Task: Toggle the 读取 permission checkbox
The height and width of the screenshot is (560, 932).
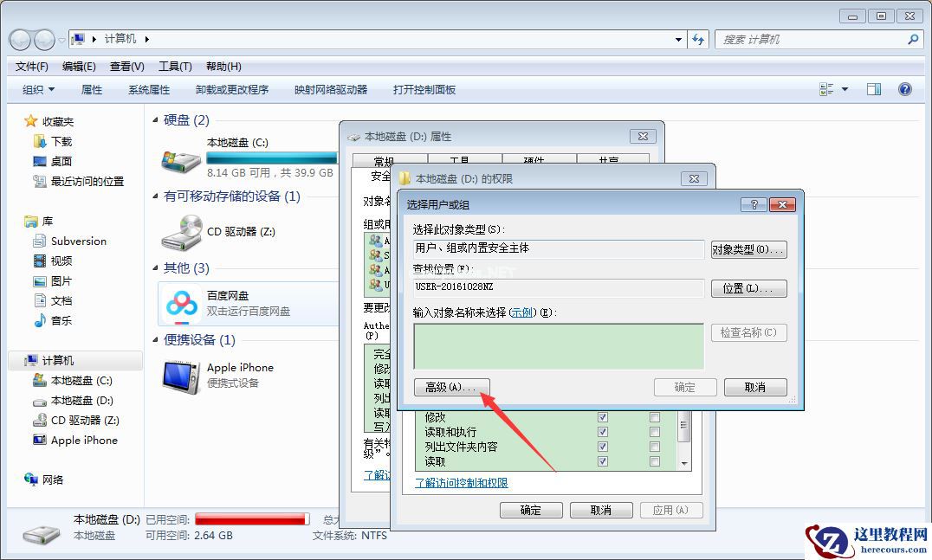Action: [x=602, y=461]
